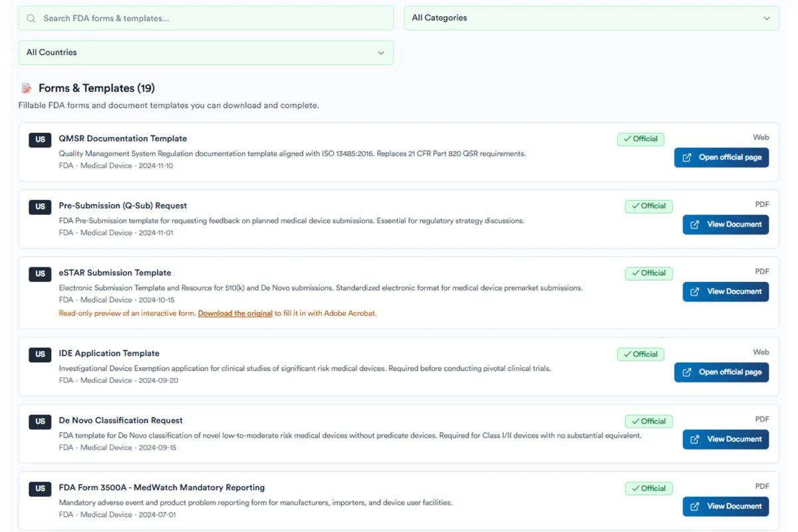Image resolution: width=798 pixels, height=532 pixels.
Task: View Document for eSTAR Submission Template
Action: (x=726, y=292)
